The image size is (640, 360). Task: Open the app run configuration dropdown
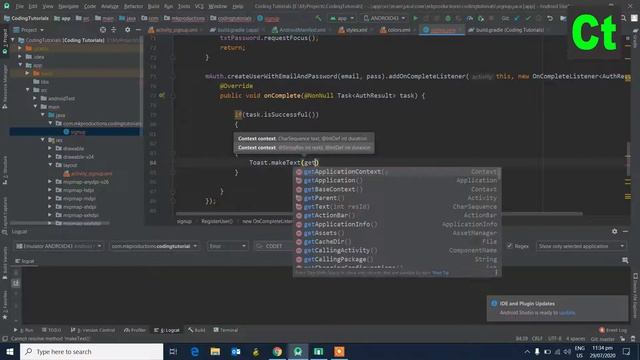[x=342, y=18]
